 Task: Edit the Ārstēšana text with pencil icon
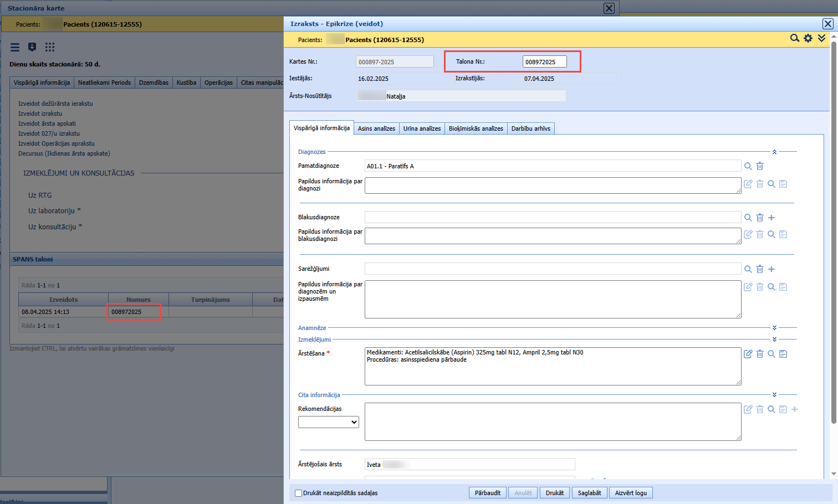[x=748, y=354]
